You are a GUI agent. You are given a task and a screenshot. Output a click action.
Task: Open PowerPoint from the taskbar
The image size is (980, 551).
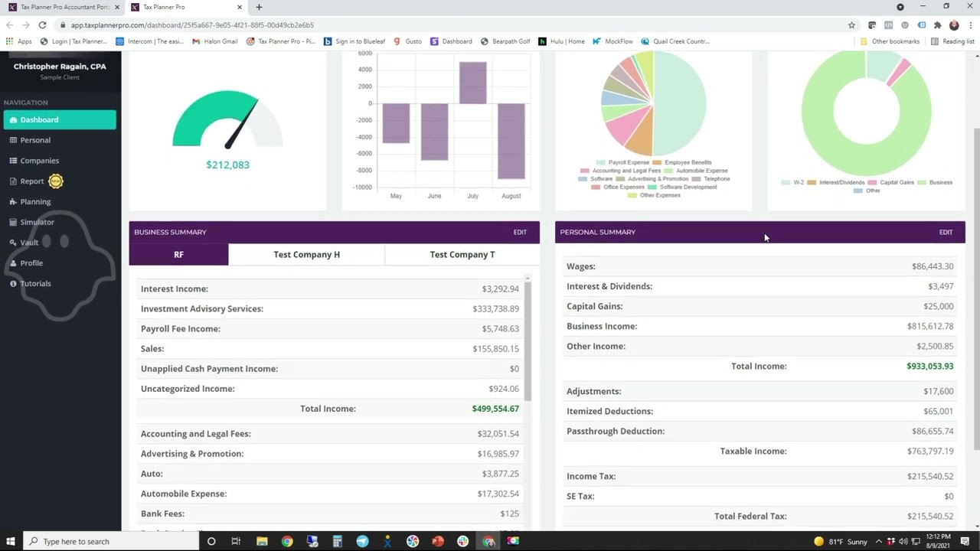(x=438, y=541)
